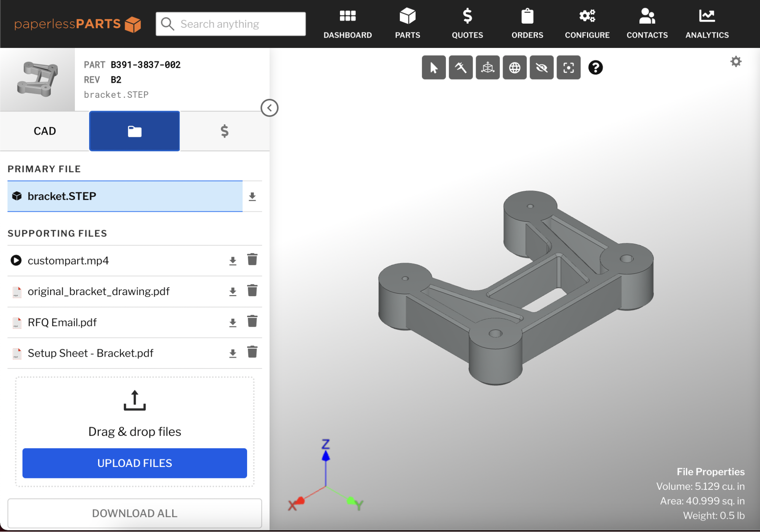The image size is (760, 532).
Task: Switch to the CAD tab
Action: click(x=45, y=131)
